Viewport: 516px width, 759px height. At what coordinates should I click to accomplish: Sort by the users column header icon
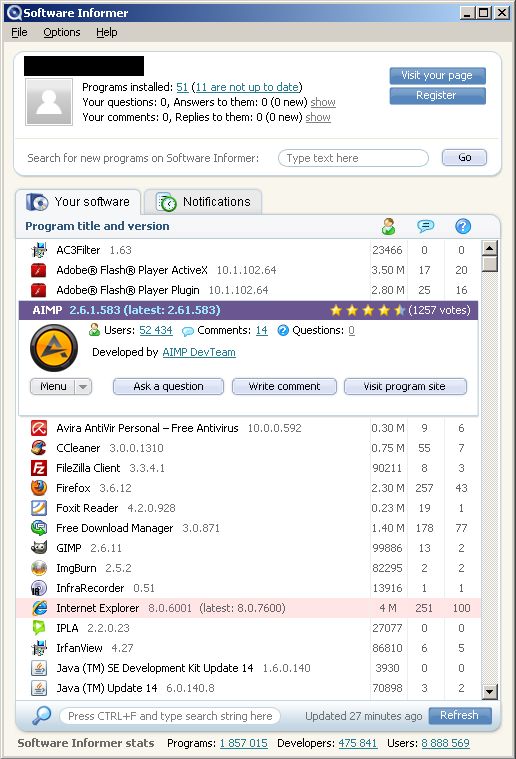pos(388,226)
